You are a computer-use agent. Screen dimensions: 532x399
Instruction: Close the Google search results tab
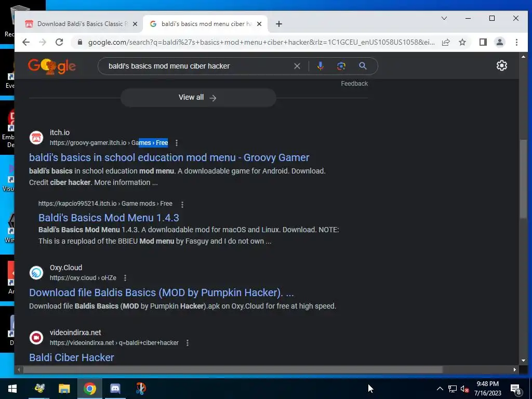pos(259,24)
